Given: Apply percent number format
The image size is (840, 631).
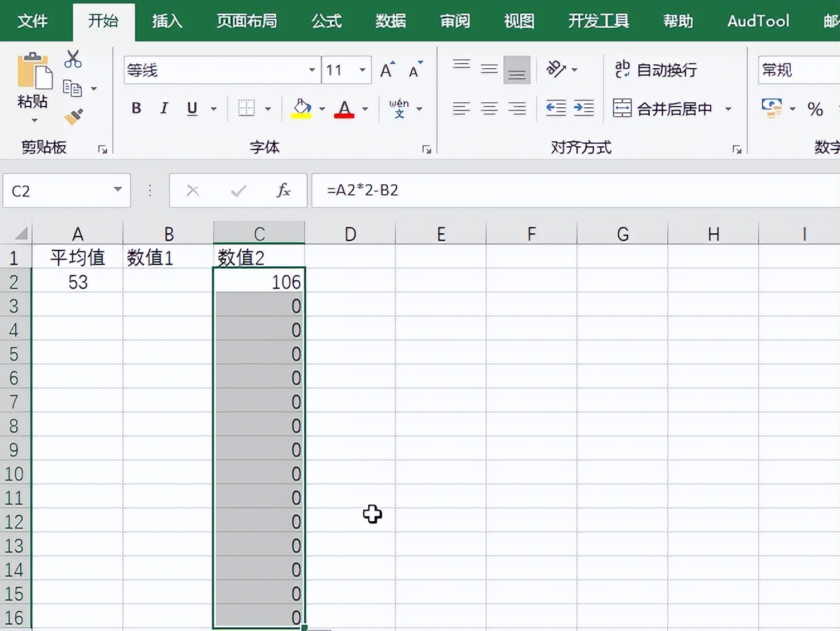Looking at the screenshot, I should pos(815,109).
